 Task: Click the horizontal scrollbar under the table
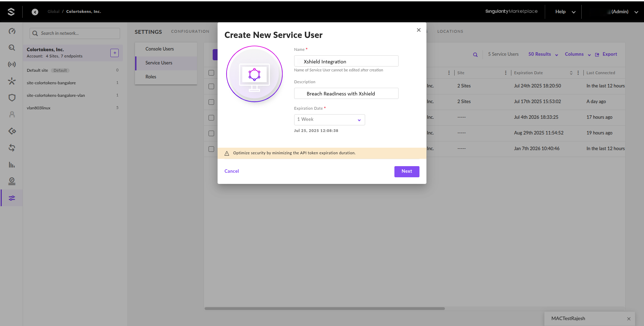pos(324,309)
